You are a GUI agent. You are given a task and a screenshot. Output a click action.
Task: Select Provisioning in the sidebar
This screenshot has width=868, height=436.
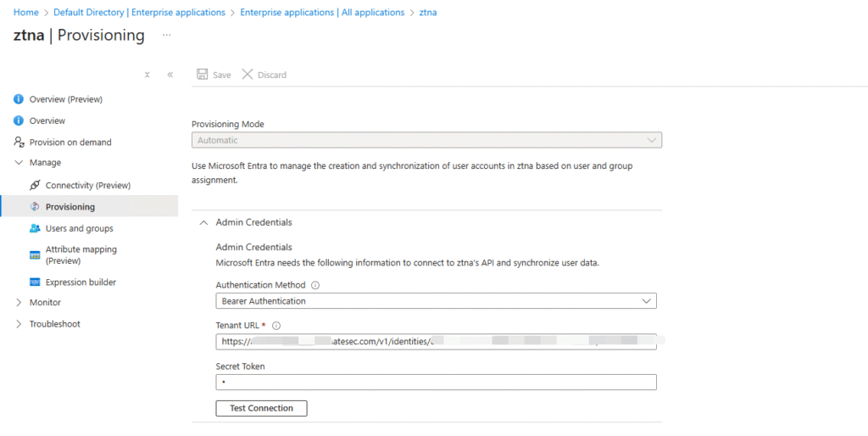tap(70, 206)
